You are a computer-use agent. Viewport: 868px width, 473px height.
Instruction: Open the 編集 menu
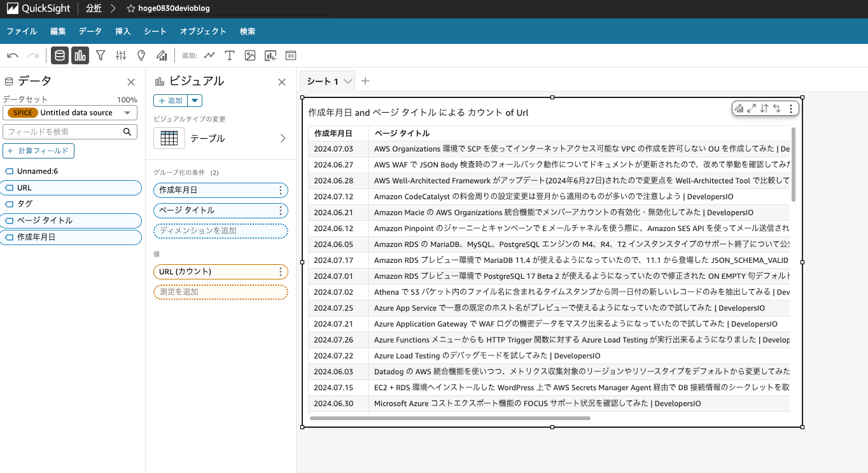tap(58, 31)
